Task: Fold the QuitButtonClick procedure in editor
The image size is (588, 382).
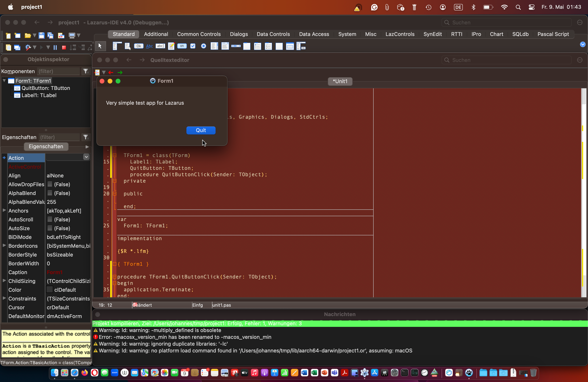Action: tap(115, 277)
